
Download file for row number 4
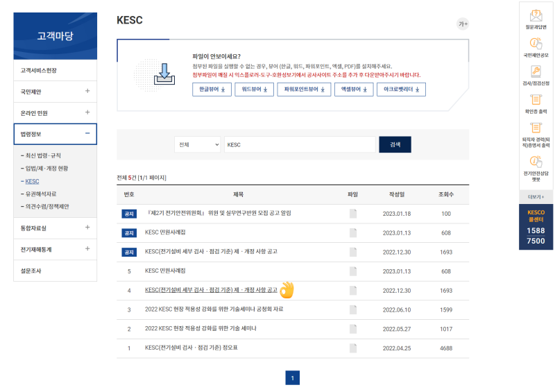coord(353,291)
